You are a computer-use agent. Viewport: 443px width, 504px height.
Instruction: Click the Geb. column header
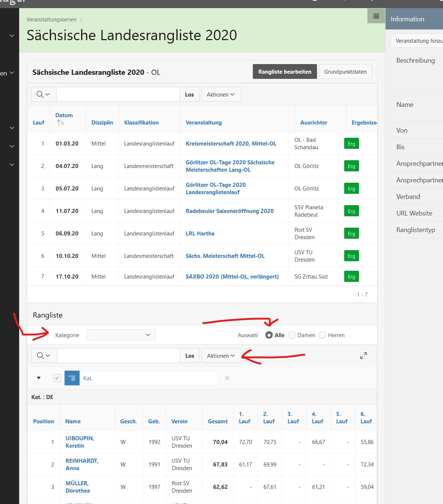pos(154,421)
